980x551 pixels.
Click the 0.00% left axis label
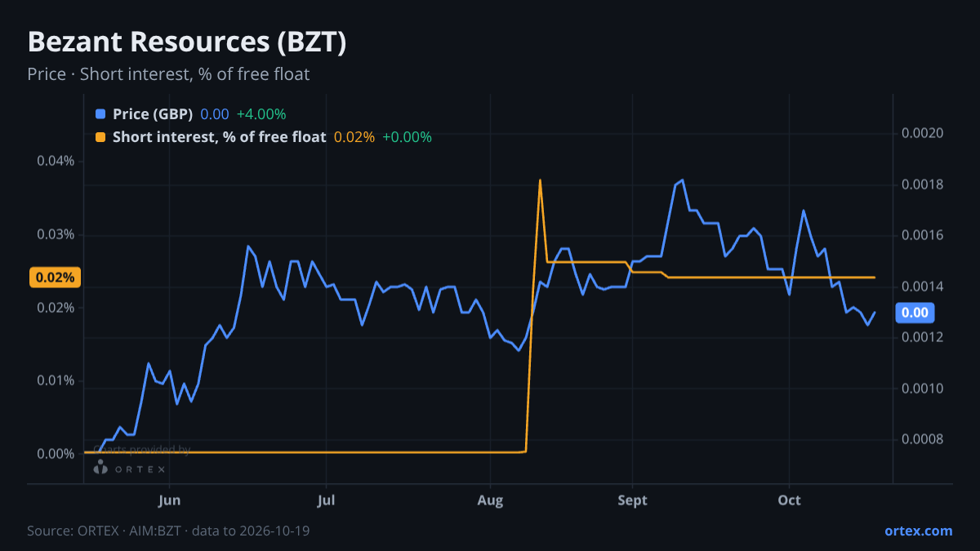coord(56,454)
